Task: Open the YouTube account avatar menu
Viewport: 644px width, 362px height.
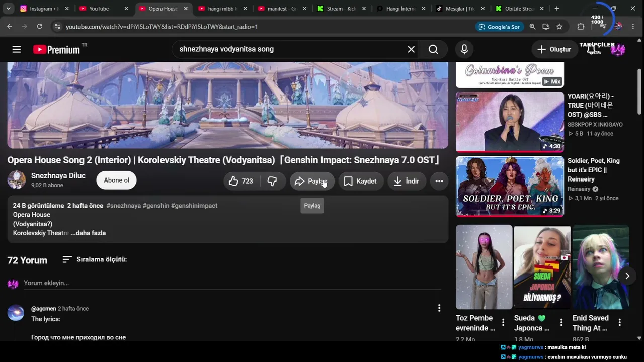Action: [x=618, y=49]
